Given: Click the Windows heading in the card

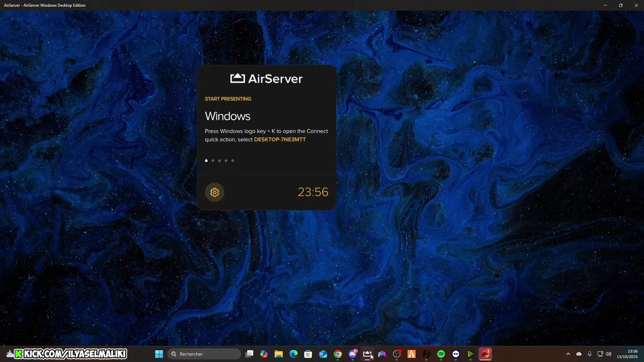Looking at the screenshot, I should pyautogui.click(x=227, y=116).
